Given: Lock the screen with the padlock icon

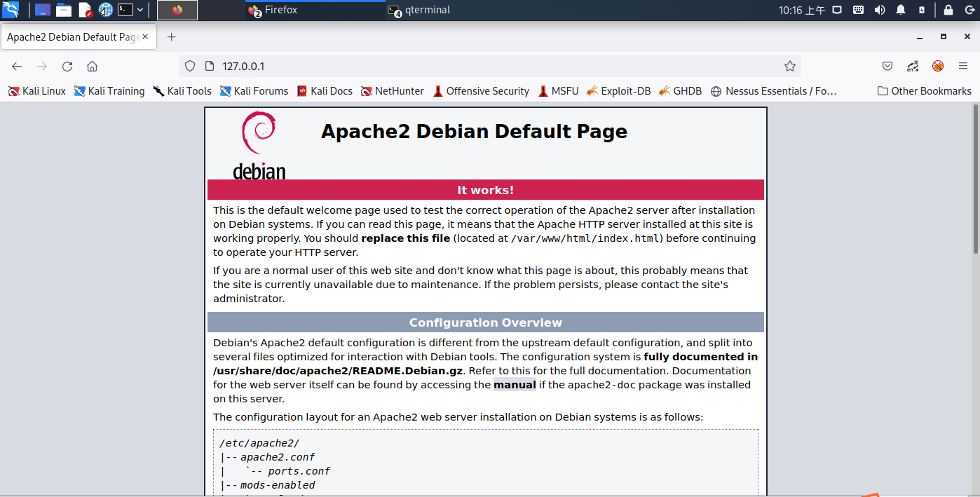Looking at the screenshot, I should click(948, 10).
